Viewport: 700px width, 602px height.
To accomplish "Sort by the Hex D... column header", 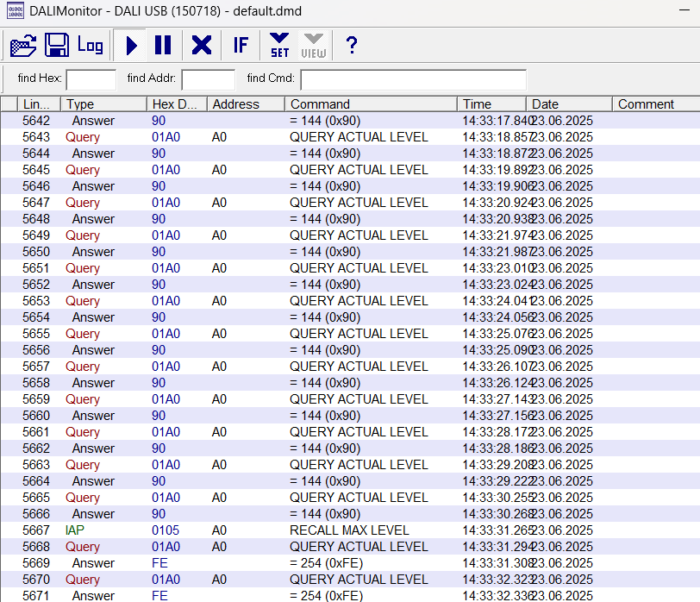I will 177,104.
